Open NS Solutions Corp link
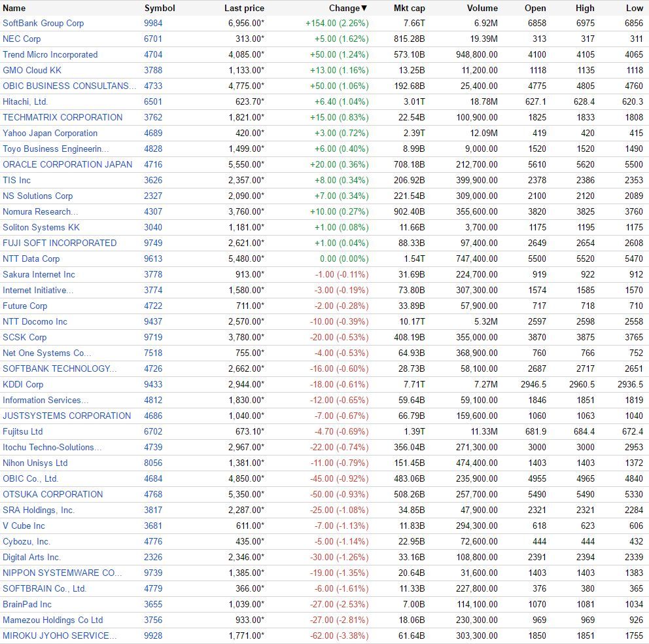649x644 pixels. 38,196
